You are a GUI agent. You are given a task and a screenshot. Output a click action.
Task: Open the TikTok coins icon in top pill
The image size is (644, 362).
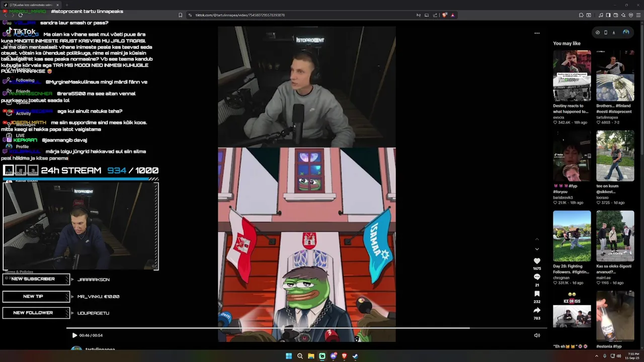[598, 32]
